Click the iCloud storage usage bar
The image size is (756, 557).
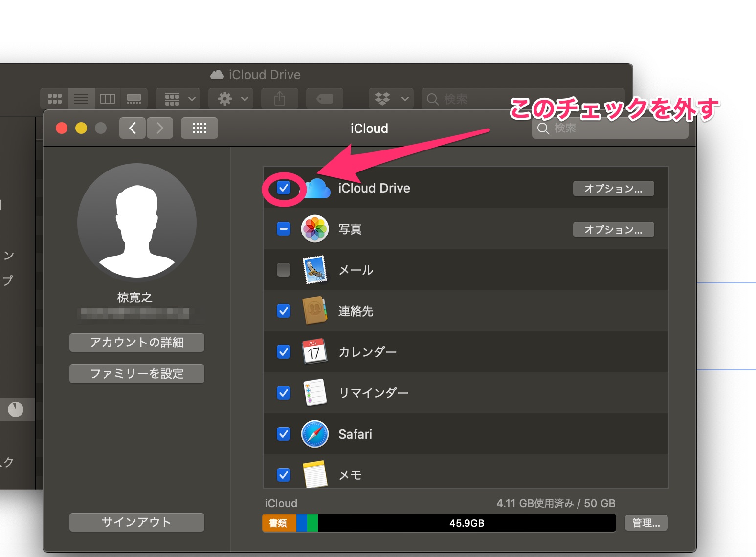tap(439, 523)
